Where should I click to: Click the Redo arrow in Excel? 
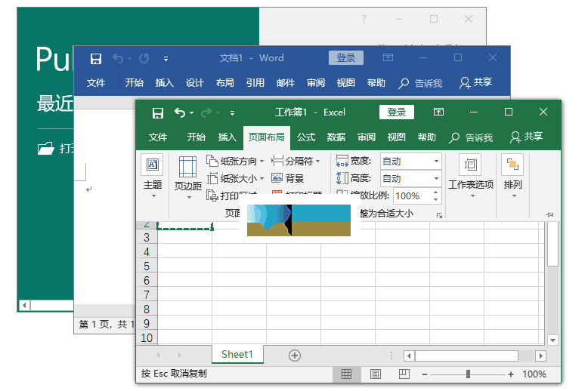point(206,112)
